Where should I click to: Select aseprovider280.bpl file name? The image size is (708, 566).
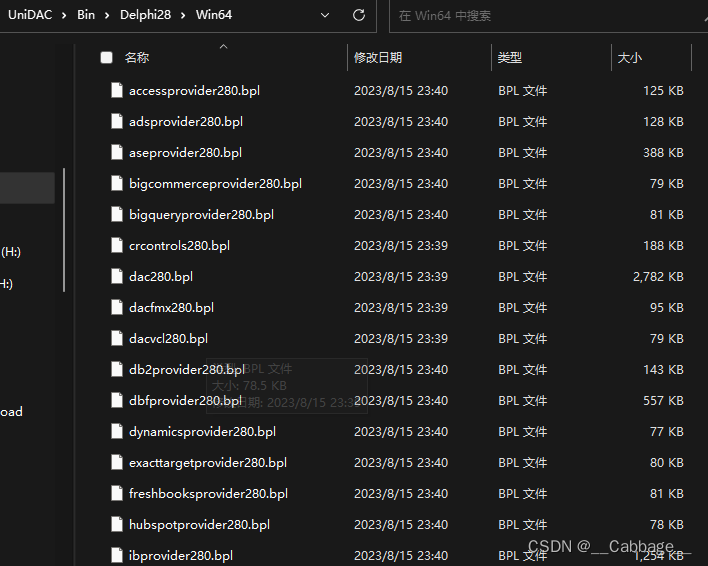coord(185,153)
